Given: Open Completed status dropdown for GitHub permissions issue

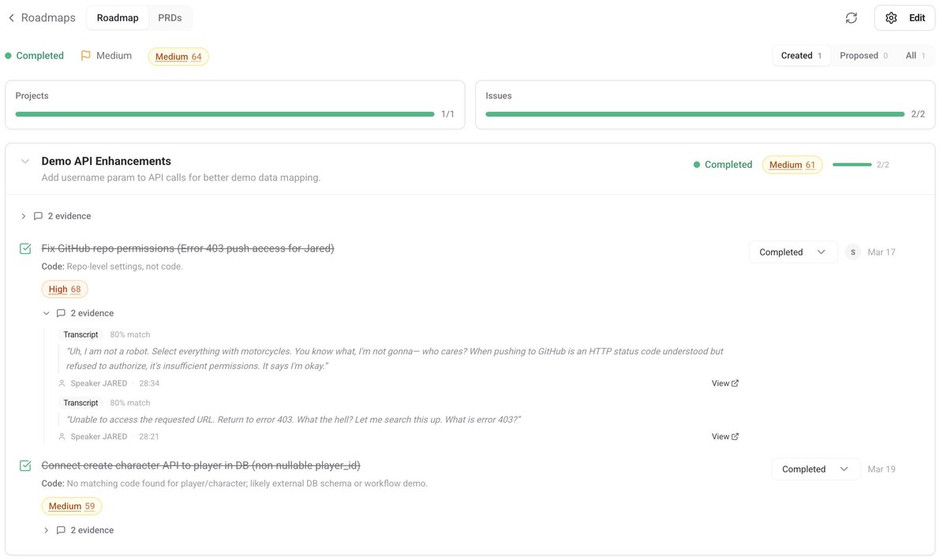Looking at the screenshot, I should tap(793, 252).
